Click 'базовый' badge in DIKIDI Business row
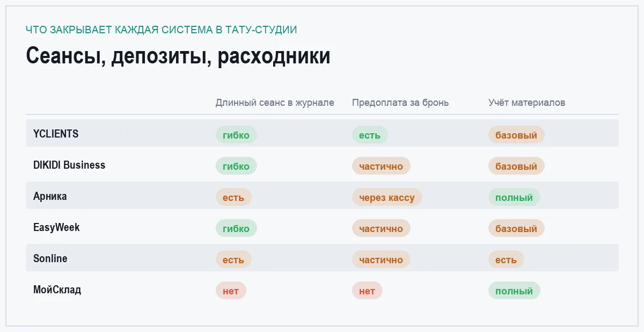The width and height of the screenshot is (644, 332). point(516,166)
